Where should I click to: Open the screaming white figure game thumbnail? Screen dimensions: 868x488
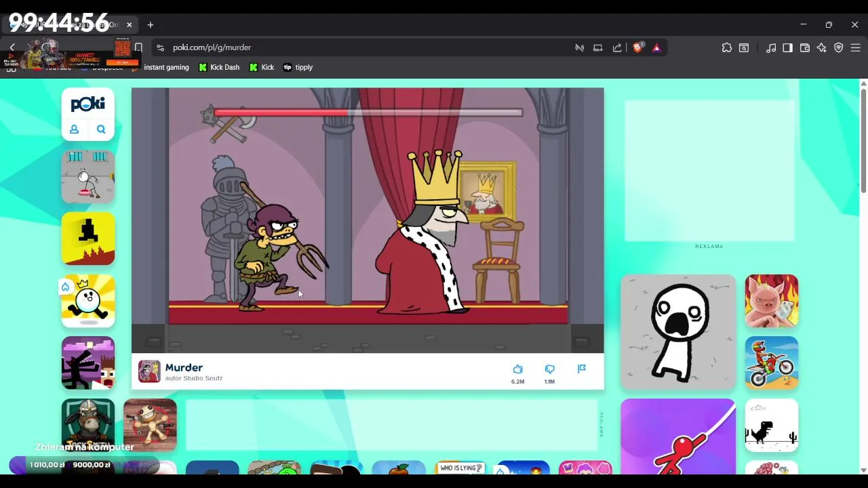(x=678, y=332)
